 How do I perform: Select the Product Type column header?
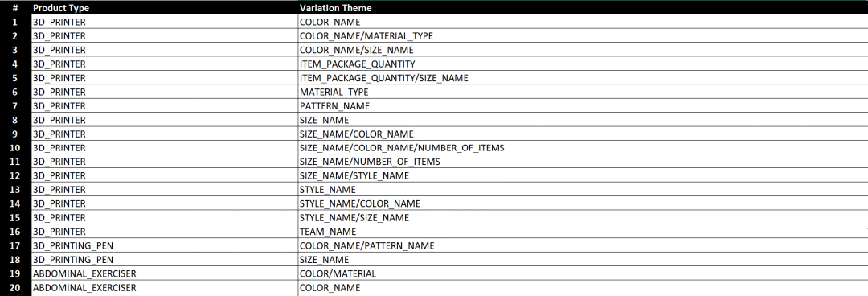coord(165,8)
